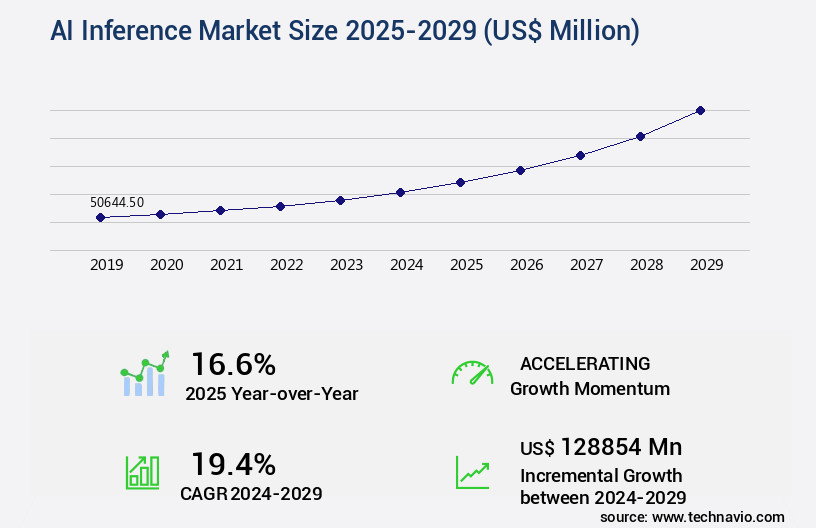Click the 19.4% CAGR figure
Screen dimensions: 816x528
pyautogui.click(x=233, y=464)
